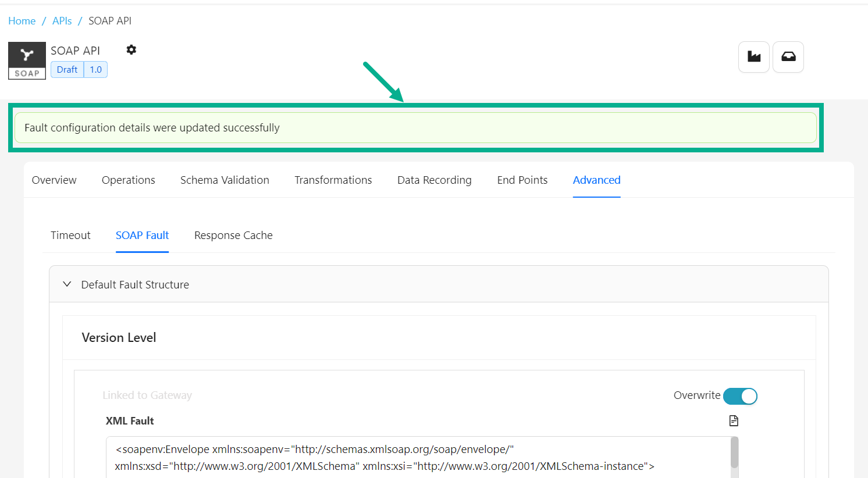
Task: Go to APIs breadcrumb link
Action: click(62, 21)
